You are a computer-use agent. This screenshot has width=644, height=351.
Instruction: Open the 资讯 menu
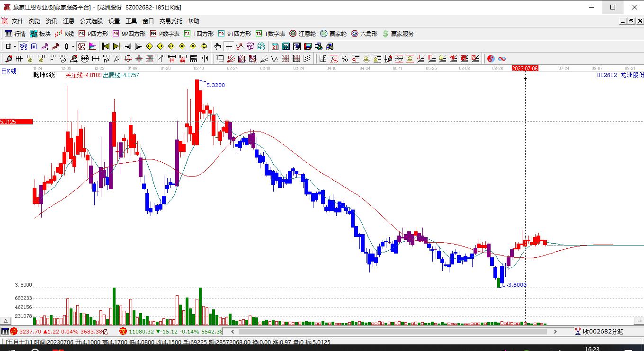52,21
